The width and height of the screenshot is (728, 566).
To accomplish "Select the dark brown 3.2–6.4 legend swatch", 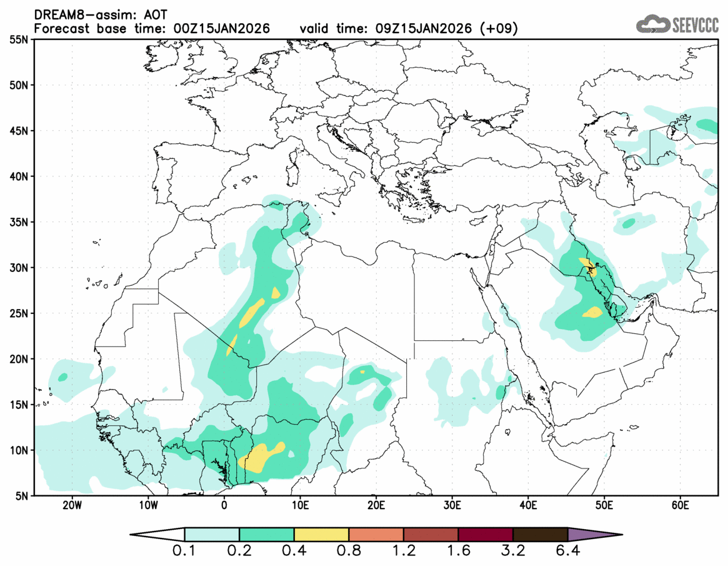I will pyautogui.click(x=540, y=535).
